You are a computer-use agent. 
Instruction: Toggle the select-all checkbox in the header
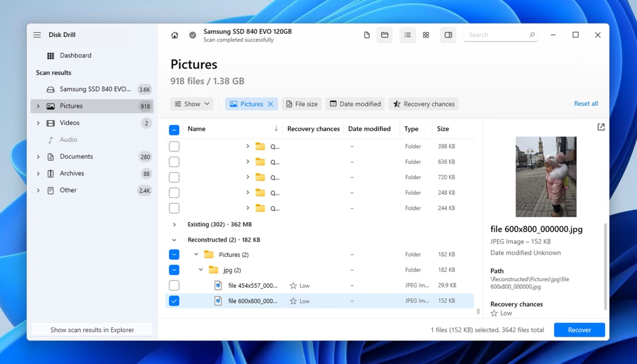pos(174,129)
